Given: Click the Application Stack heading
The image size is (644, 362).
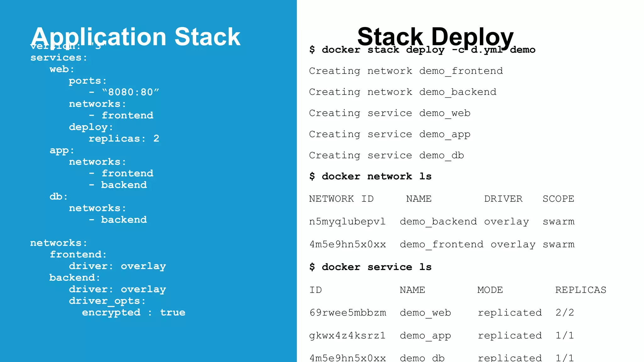Looking at the screenshot, I should pos(136,37).
